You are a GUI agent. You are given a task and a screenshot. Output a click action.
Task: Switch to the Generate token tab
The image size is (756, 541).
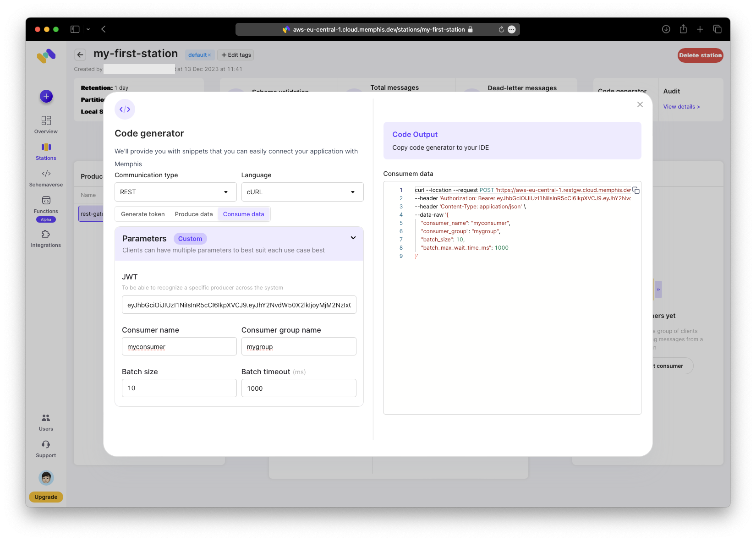pyautogui.click(x=142, y=214)
